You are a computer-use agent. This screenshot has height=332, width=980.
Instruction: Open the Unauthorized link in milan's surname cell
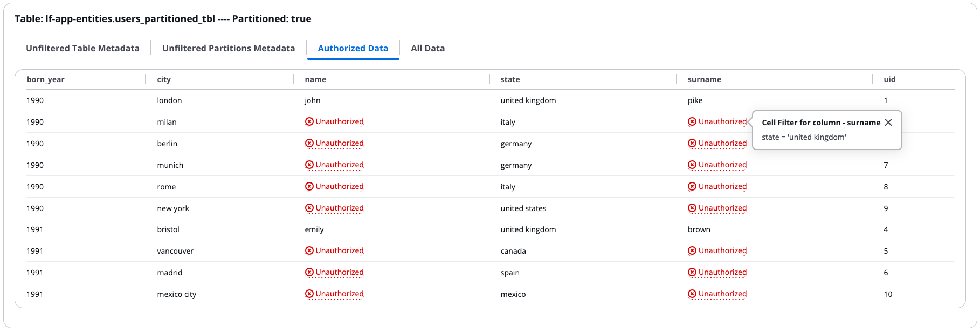click(722, 121)
